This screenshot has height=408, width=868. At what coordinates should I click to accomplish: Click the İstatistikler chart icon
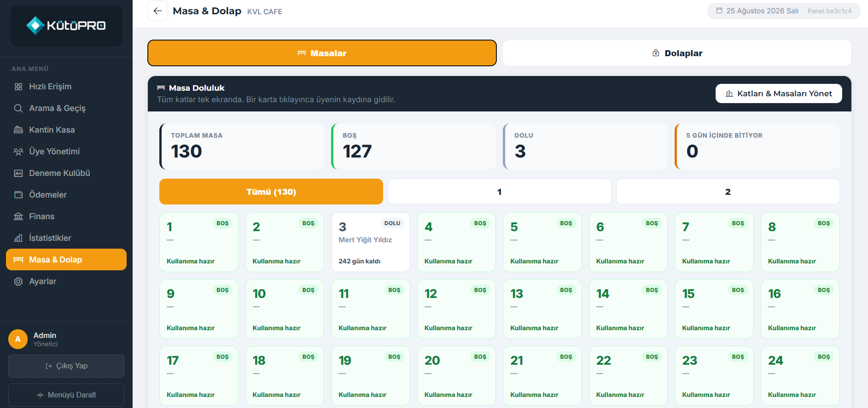(x=18, y=238)
